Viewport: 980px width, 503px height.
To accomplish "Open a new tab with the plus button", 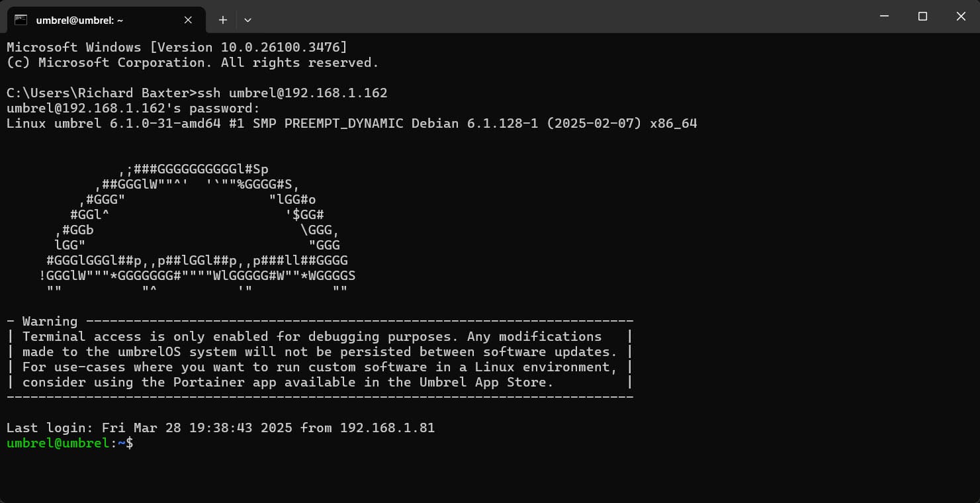I will coord(223,20).
